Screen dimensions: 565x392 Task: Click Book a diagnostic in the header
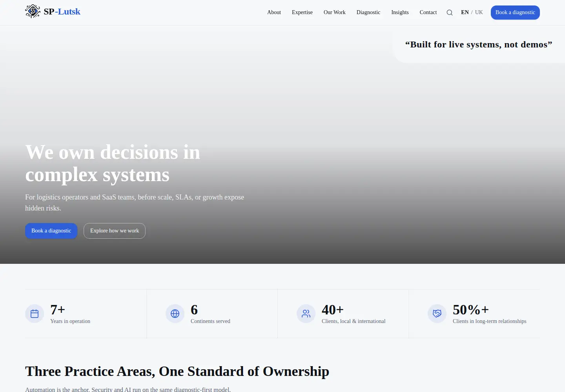click(515, 13)
